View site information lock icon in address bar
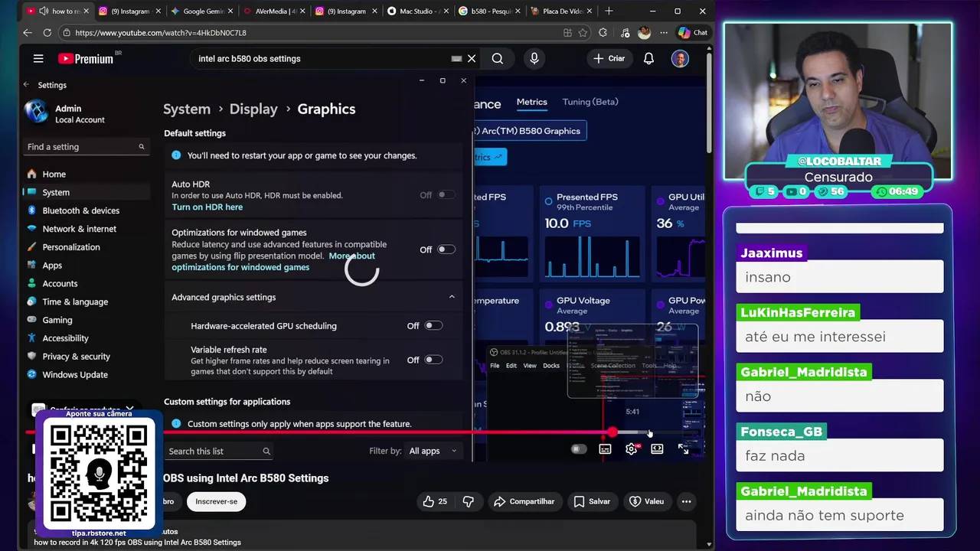This screenshot has width=980, height=551. 67,33
